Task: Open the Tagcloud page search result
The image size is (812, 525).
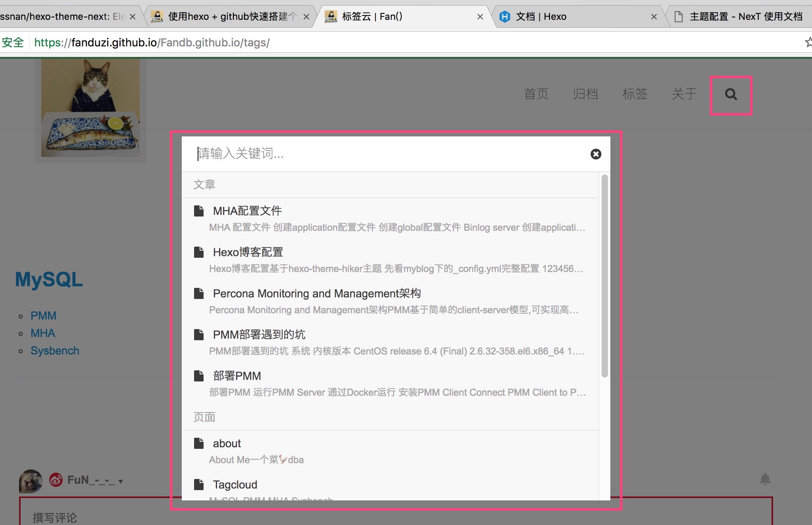Action: 235,485
